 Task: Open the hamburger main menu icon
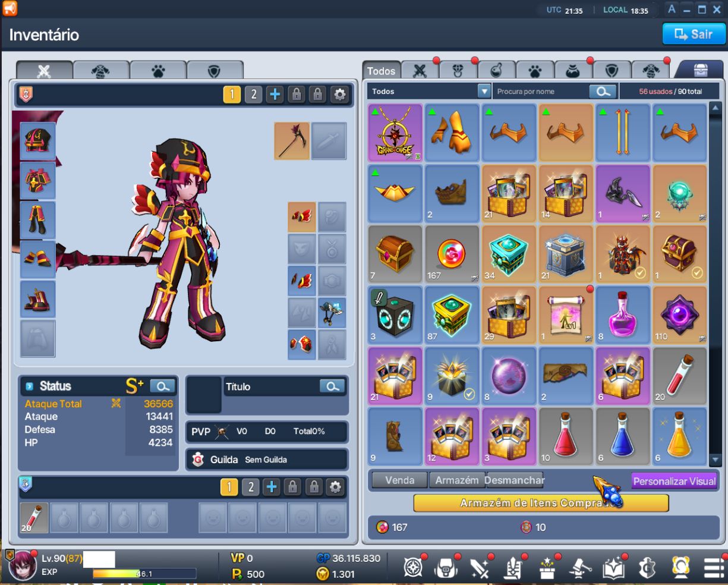pyautogui.click(x=714, y=569)
